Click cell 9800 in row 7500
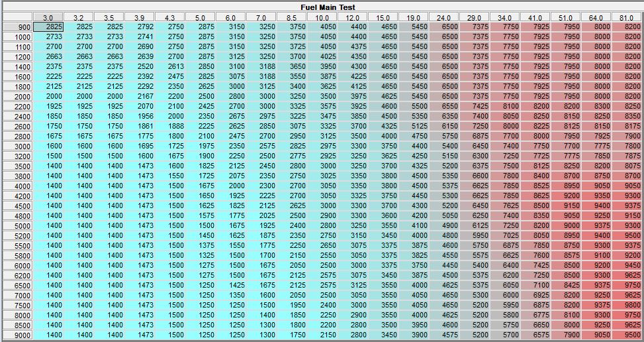The width and height of the screenshot is (644, 342). [626, 305]
